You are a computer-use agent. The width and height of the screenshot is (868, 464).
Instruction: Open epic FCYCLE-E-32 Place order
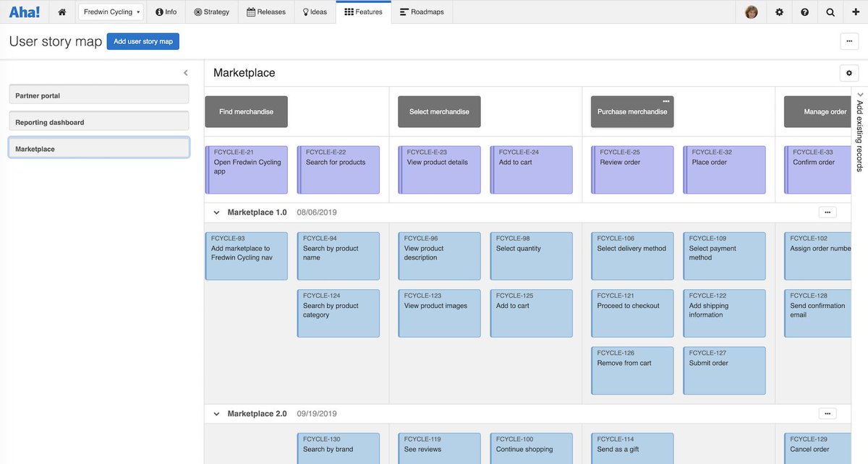(x=725, y=170)
